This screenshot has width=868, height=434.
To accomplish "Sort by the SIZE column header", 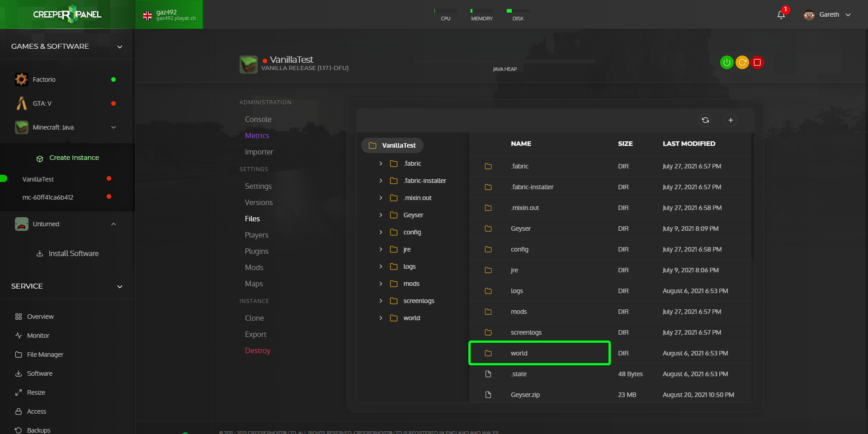I will [x=625, y=144].
